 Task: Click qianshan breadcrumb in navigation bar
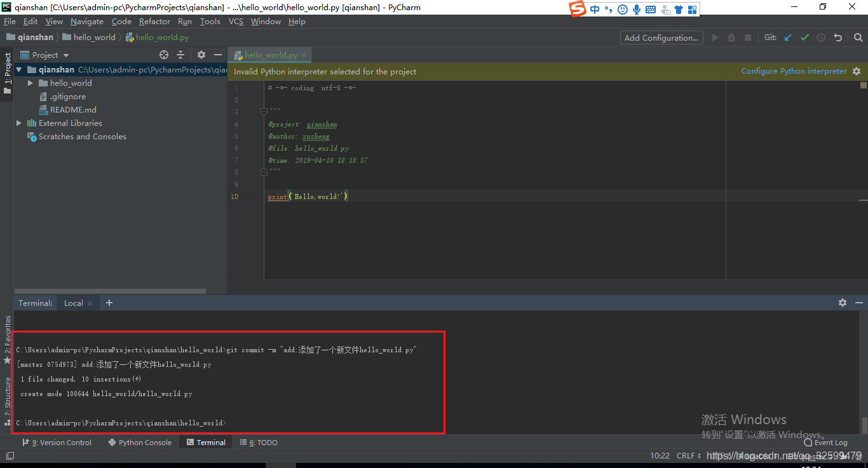point(30,38)
